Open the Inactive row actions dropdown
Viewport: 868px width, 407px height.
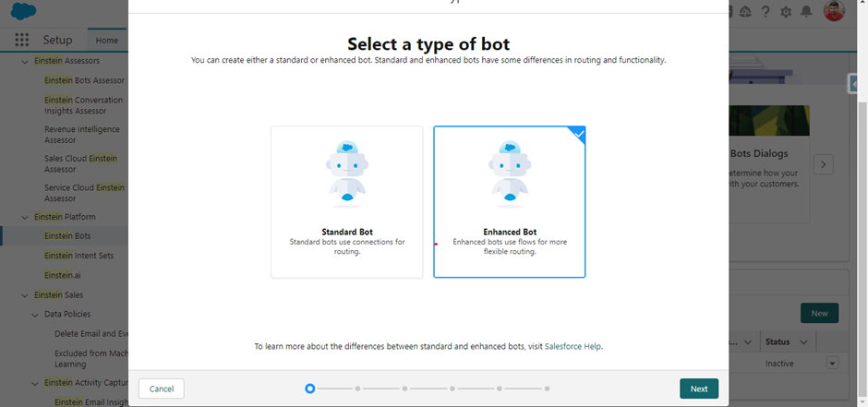point(832,364)
